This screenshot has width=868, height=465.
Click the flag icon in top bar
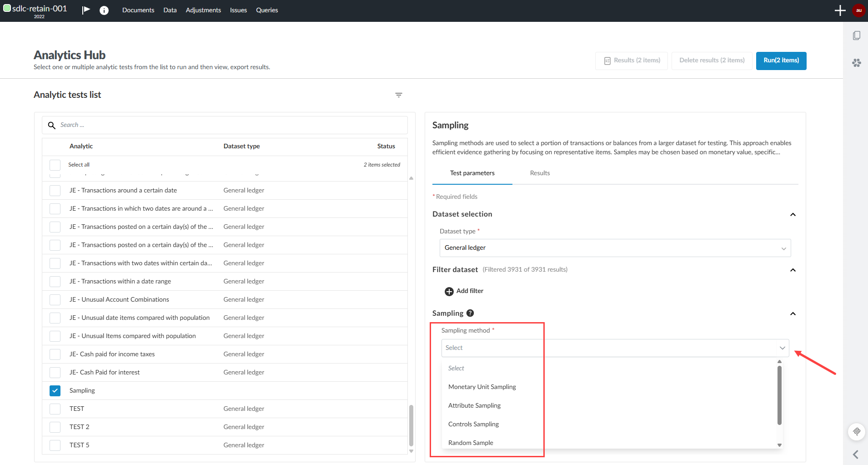click(x=86, y=10)
